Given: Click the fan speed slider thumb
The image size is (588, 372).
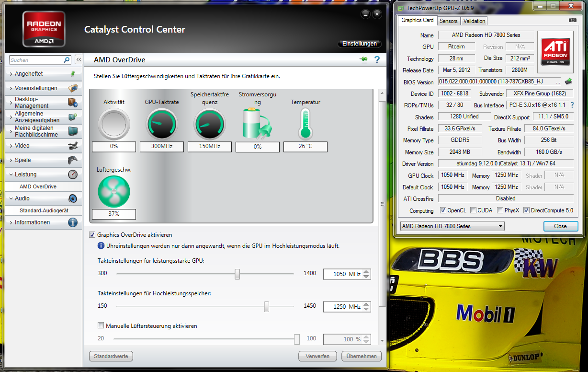Looking at the screenshot, I should 297,339.
